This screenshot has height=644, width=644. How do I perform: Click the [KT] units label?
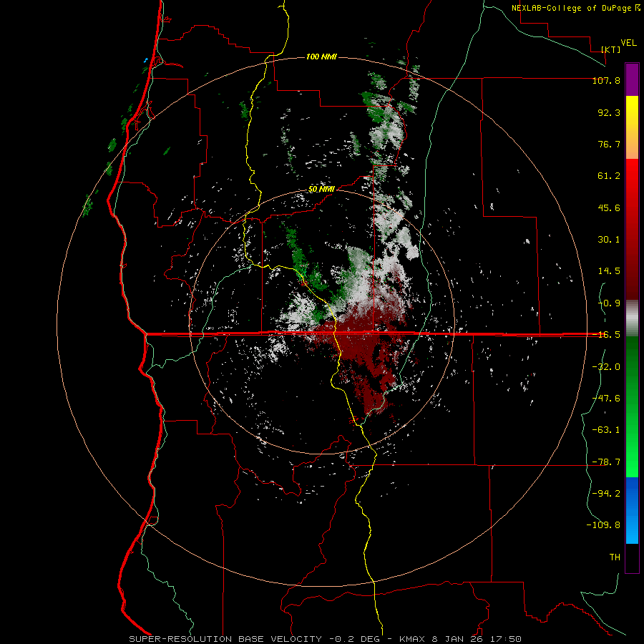pyautogui.click(x=611, y=49)
